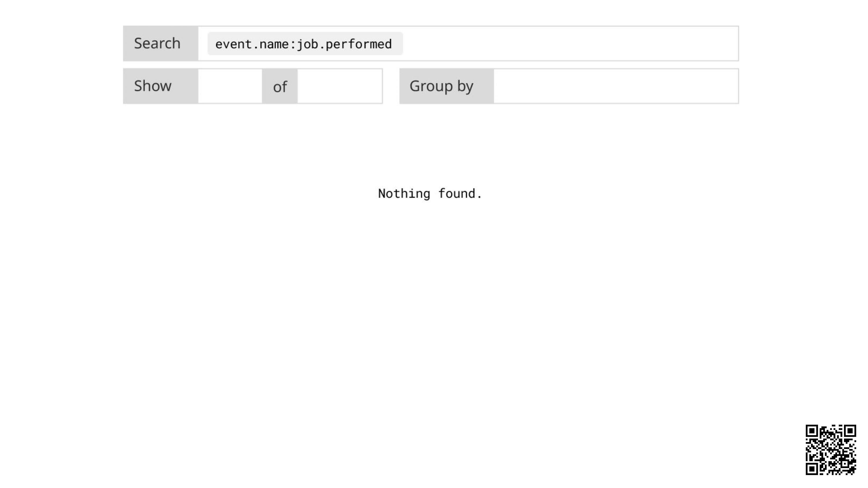Click the 'Nothing found.' message
Screen dimensions: 868x488
430,194
